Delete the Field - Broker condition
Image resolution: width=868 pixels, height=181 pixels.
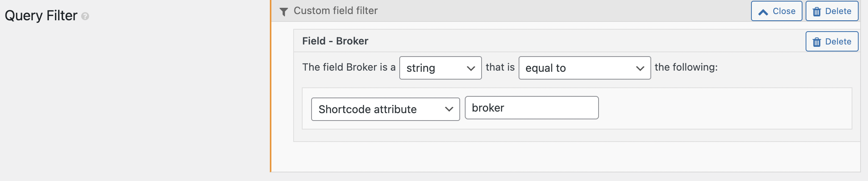[832, 42]
